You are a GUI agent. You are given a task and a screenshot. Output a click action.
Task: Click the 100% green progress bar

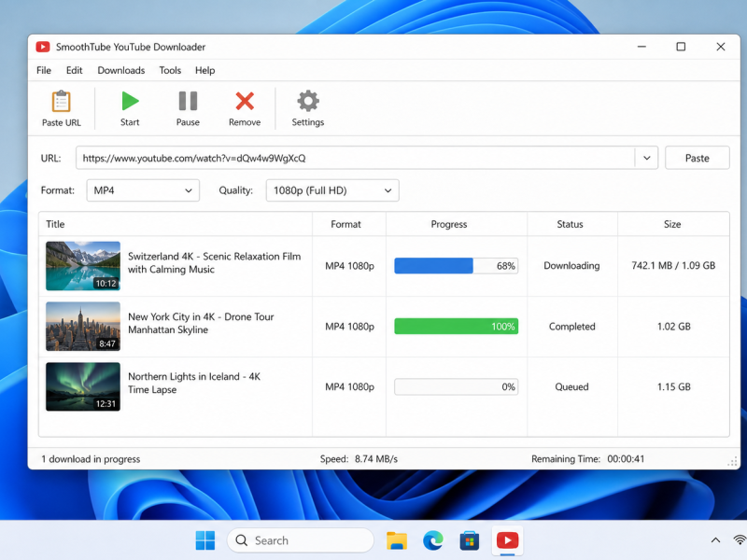coord(456,326)
